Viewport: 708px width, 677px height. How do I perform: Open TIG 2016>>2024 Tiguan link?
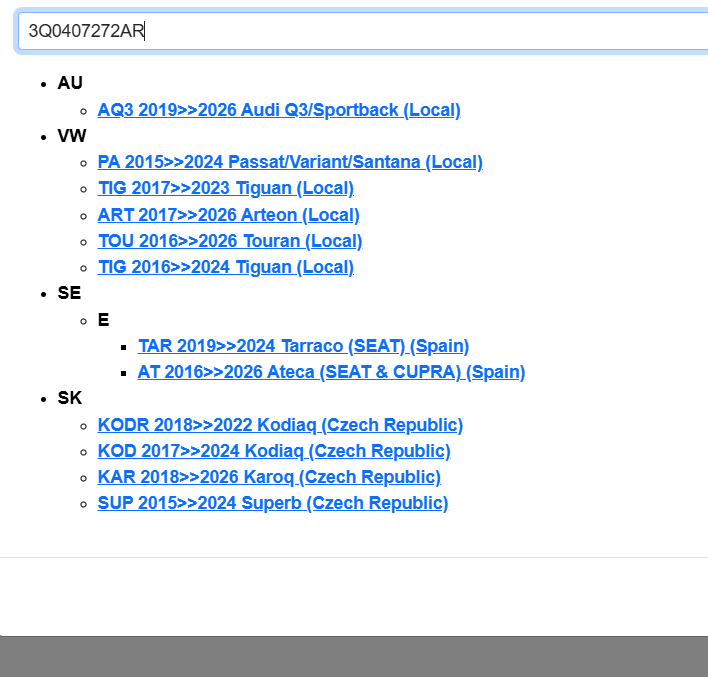click(x=225, y=267)
